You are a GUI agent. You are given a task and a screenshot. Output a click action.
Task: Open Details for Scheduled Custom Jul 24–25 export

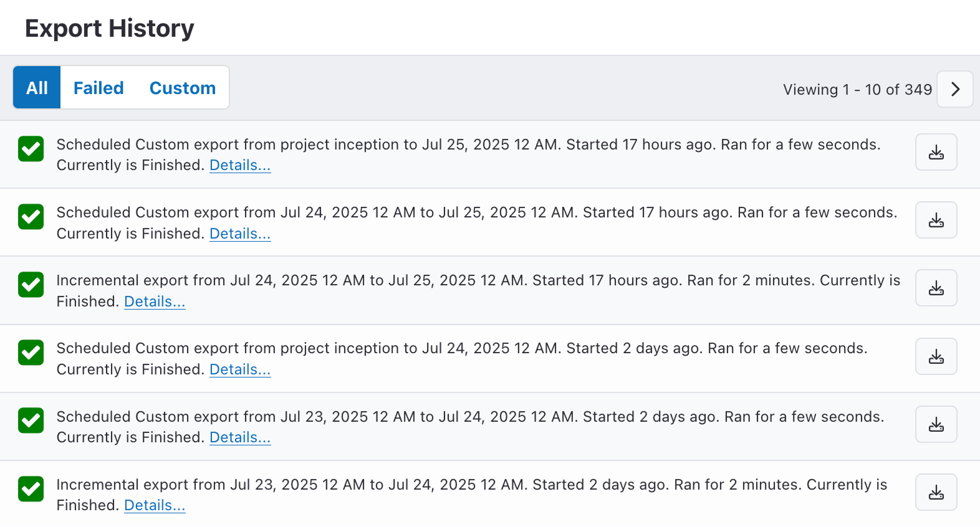240,234
